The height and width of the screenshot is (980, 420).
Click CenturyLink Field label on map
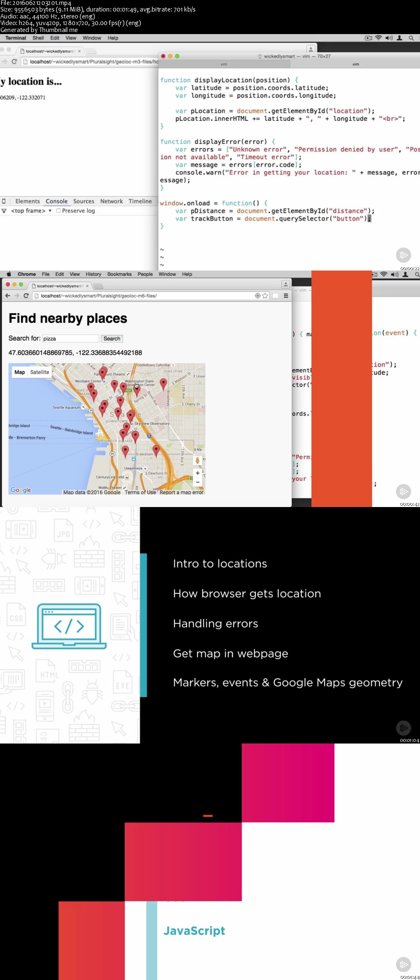(110, 477)
